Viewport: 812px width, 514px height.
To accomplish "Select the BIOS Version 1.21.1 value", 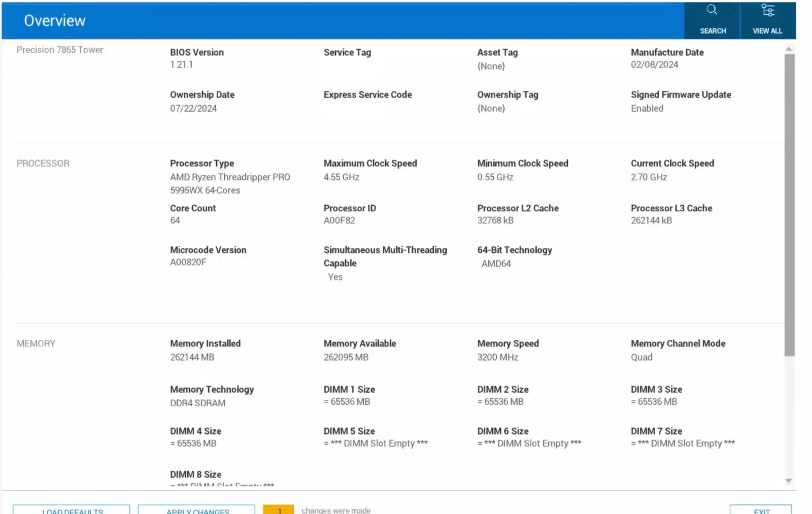I will point(181,65).
